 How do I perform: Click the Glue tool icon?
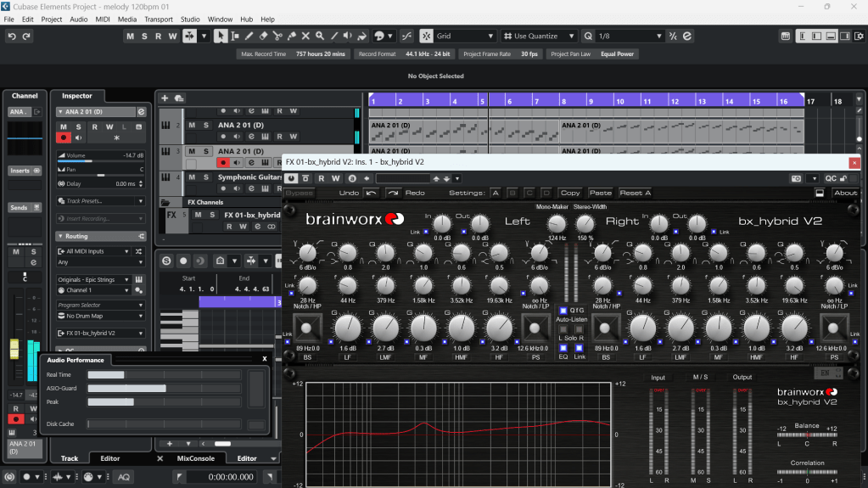click(291, 36)
